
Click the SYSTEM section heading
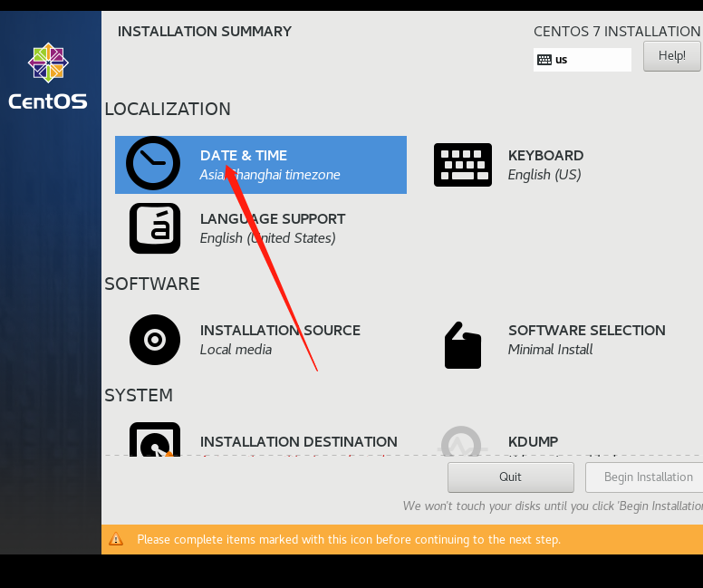[x=139, y=395]
